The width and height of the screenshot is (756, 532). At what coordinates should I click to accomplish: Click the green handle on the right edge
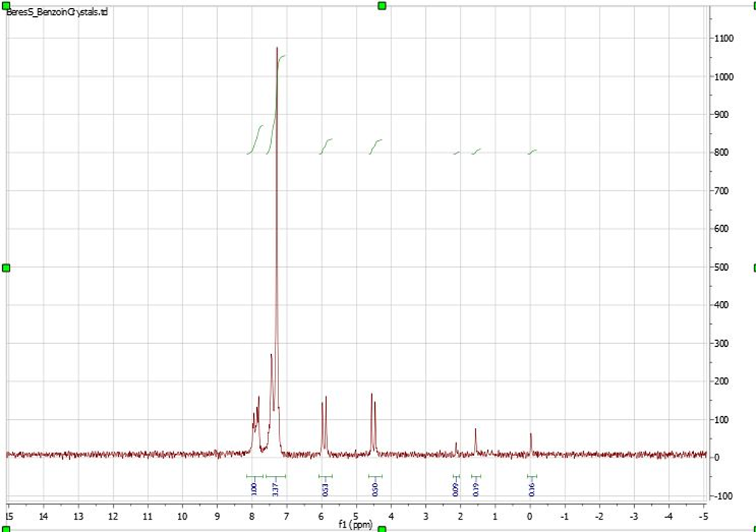tap(753, 267)
